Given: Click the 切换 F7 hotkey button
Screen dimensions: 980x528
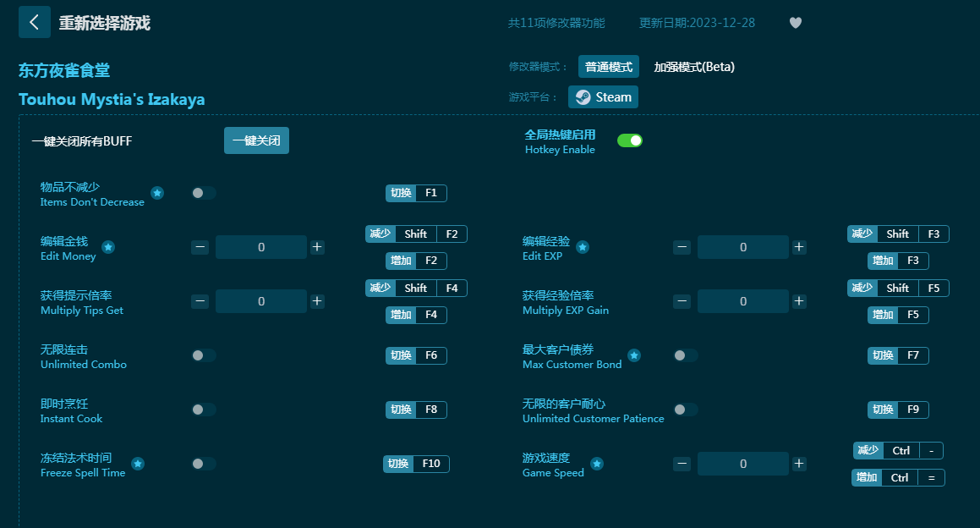Looking at the screenshot, I should pyautogui.click(x=898, y=355).
